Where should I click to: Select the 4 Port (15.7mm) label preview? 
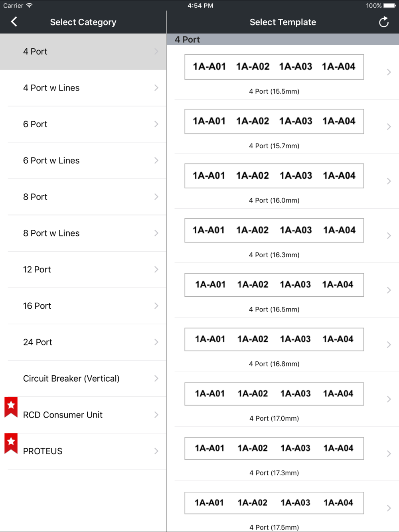274,121
